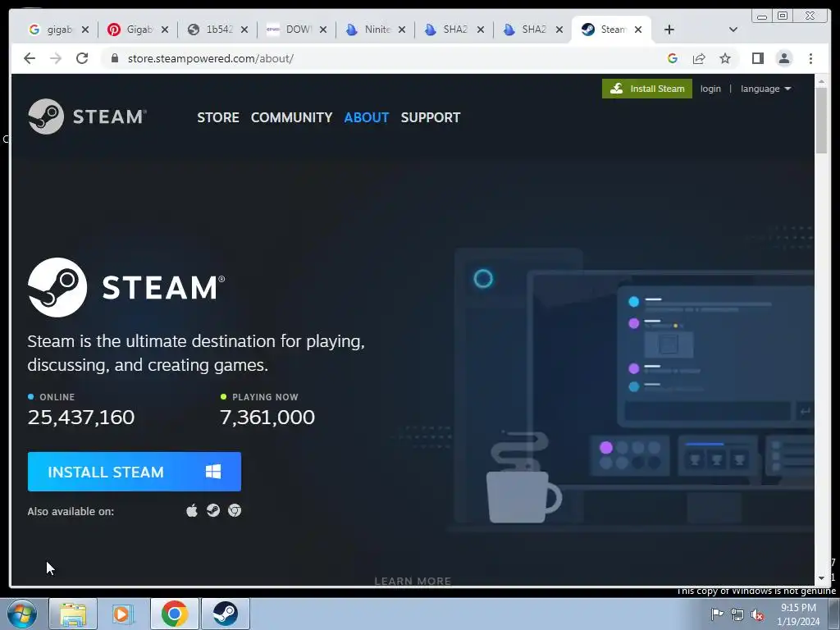The image size is (840, 630).
Task: Open the SUPPORT menu item
Action: click(x=430, y=117)
